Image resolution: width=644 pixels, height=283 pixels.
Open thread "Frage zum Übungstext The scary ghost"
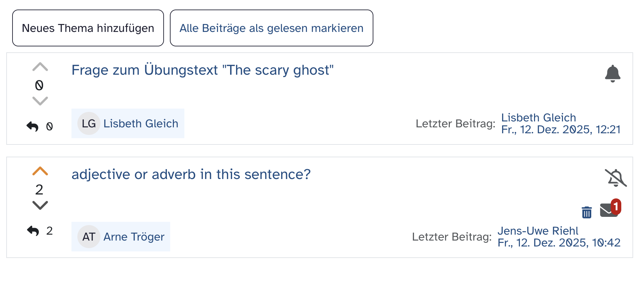pos(202,70)
